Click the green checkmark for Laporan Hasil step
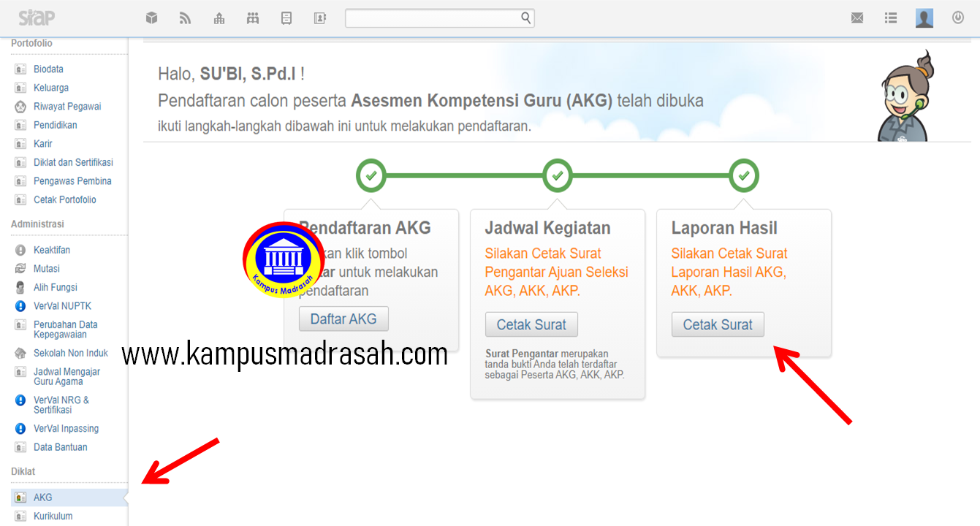980x526 pixels. [x=743, y=175]
